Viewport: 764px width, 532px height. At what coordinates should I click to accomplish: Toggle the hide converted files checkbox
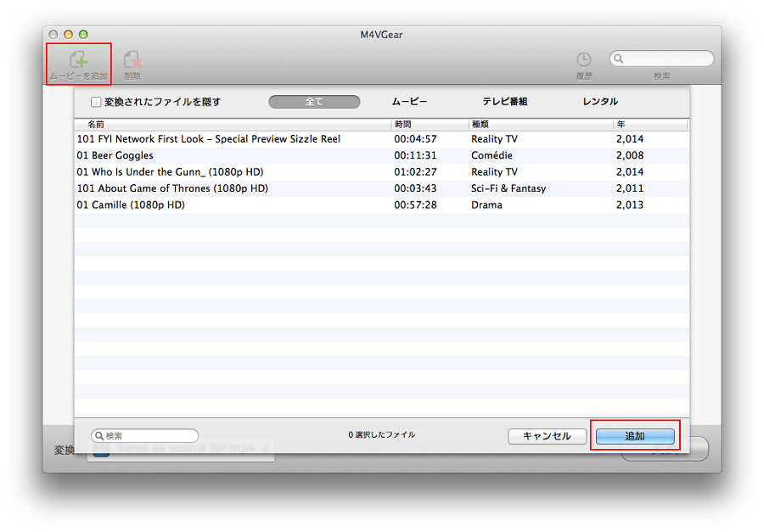96,102
